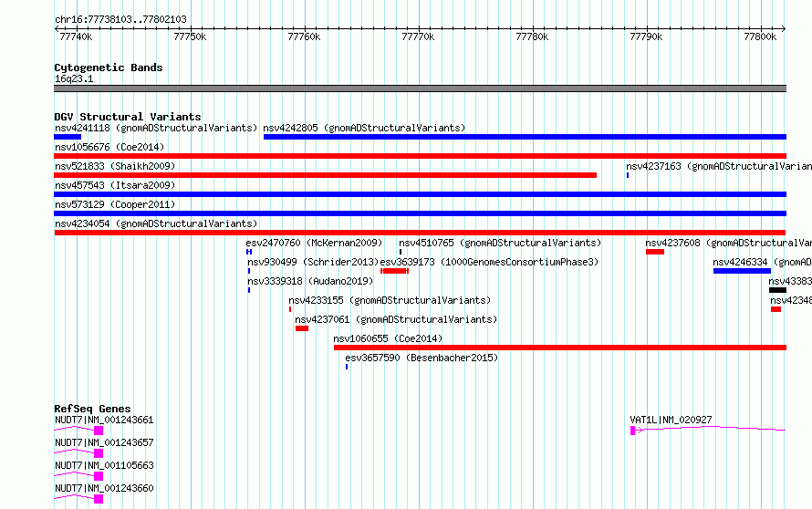Open nsv457543 (Itsara2009) variant entry

pyautogui.click(x=115, y=185)
